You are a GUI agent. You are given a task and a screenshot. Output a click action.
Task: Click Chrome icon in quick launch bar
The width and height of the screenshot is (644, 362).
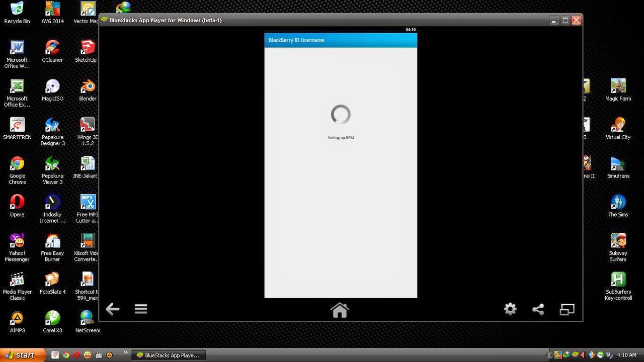[x=66, y=355]
